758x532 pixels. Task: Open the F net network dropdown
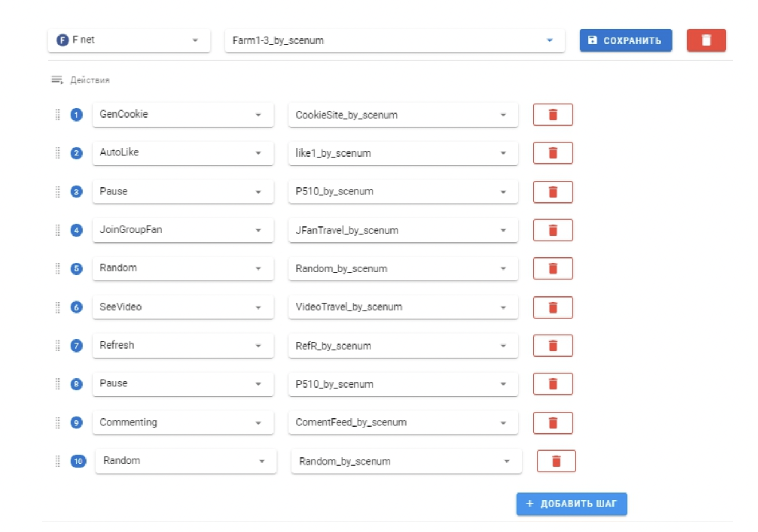[x=129, y=40]
